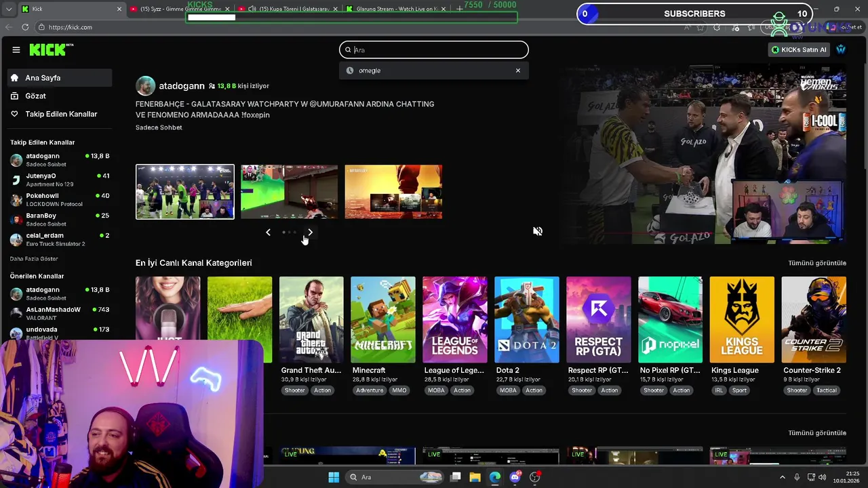Open AsLanMashadoW recommended channel
This screenshot has height=488, width=868.
(60, 313)
